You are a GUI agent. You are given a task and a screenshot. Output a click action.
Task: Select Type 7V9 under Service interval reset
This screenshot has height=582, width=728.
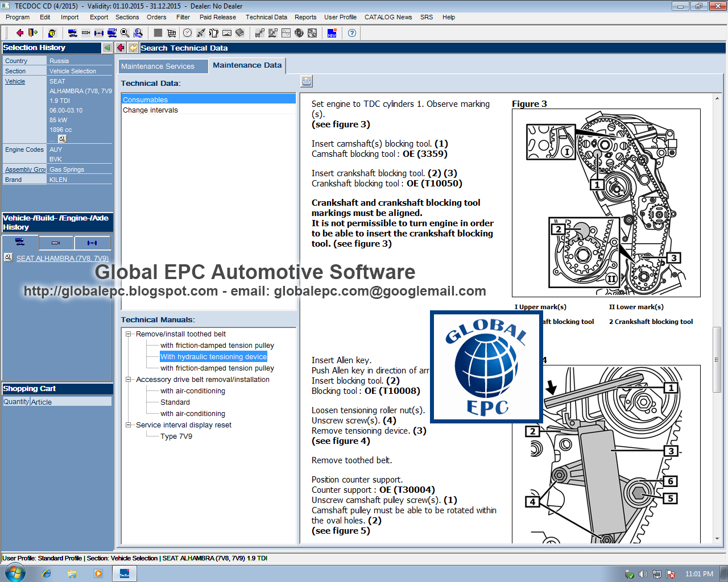point(176,436)
